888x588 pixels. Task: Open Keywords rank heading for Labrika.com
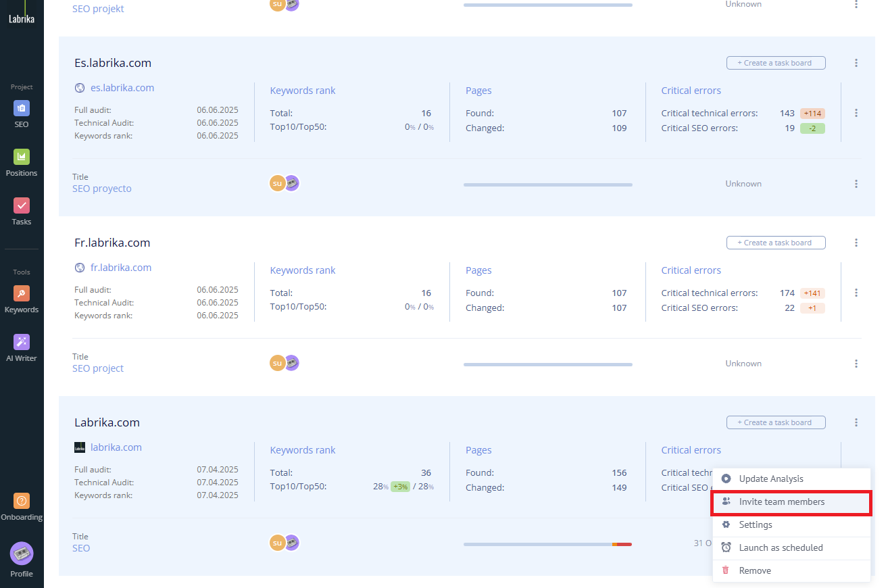(x=303, y=450)
